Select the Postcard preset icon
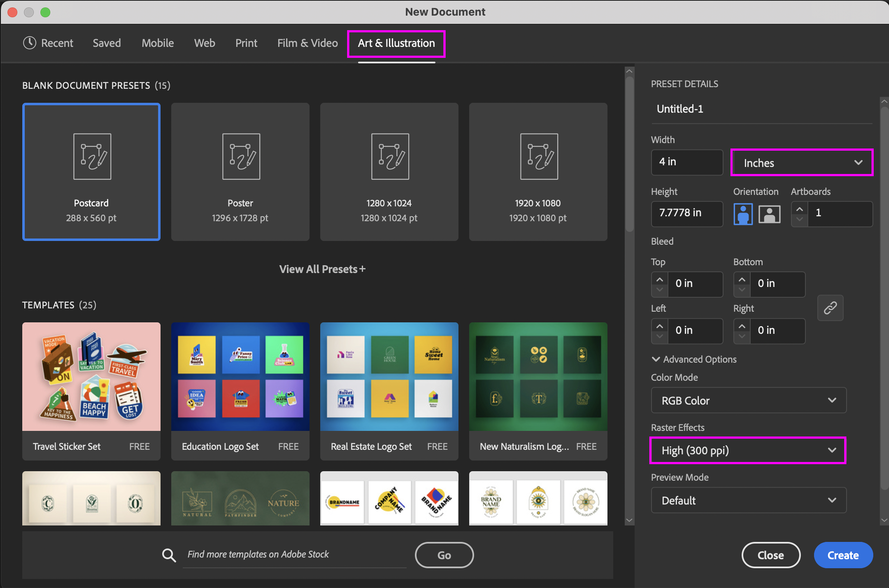 click(x=92, y=157)
